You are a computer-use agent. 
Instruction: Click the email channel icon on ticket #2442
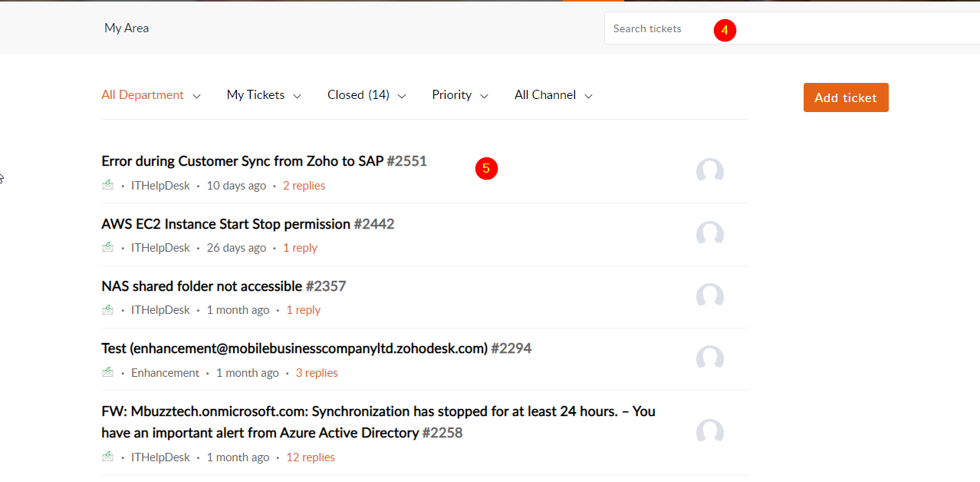coord(107,247)
